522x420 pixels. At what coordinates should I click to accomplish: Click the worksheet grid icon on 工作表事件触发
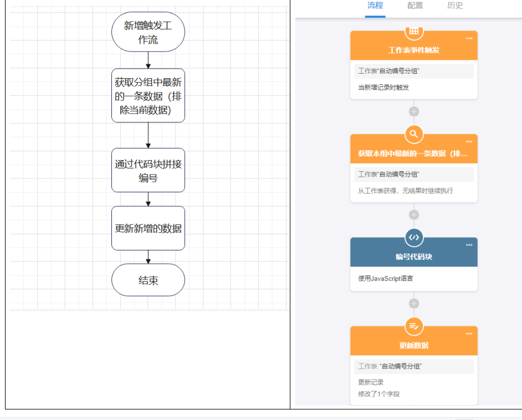click(x=414, y=32)
